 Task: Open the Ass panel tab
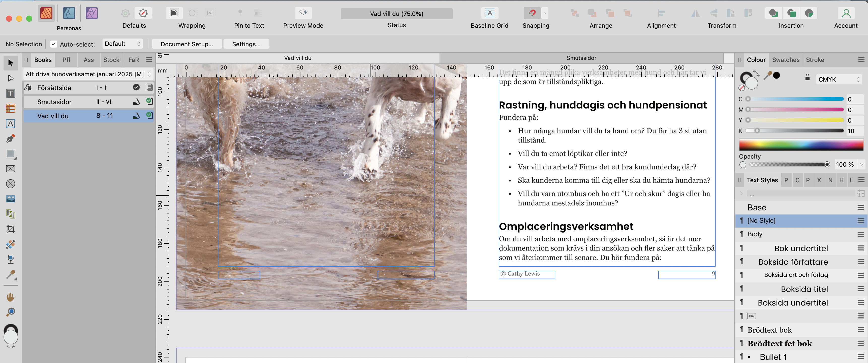89,60
